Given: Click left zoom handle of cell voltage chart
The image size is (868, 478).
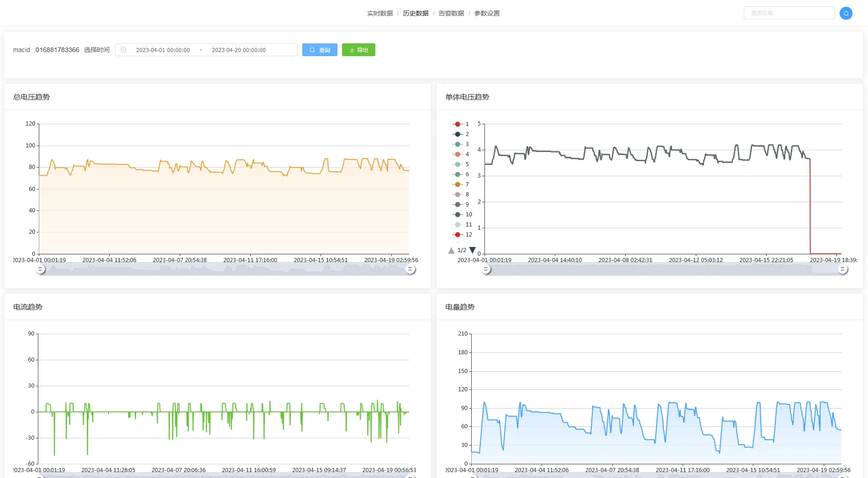Looking at the screenshot, I should [486, 269].
